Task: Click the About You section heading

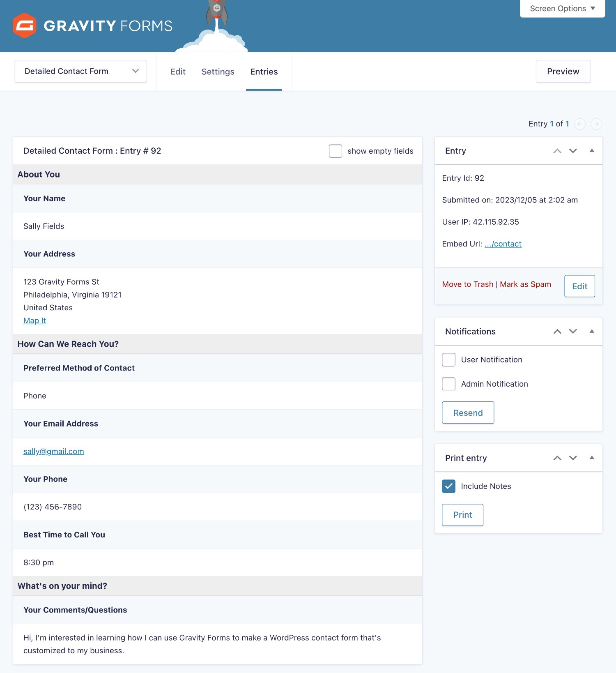Action: click(39, 174)
